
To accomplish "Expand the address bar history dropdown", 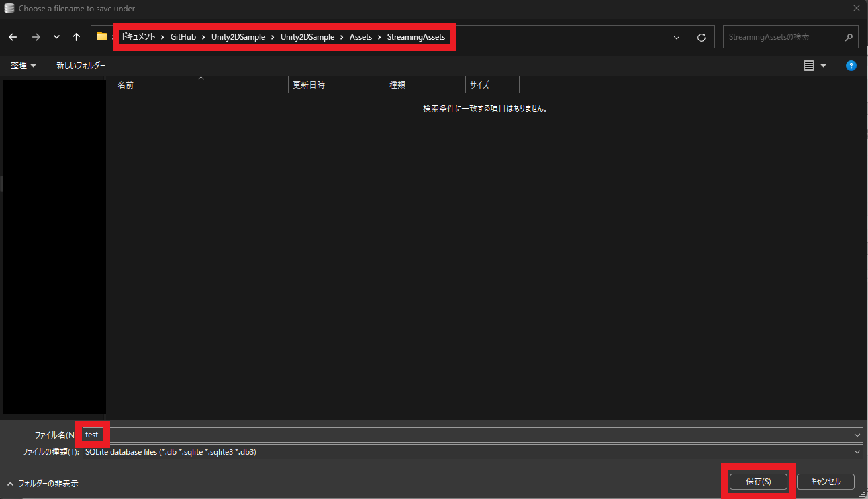I will (x=677, y=38).
